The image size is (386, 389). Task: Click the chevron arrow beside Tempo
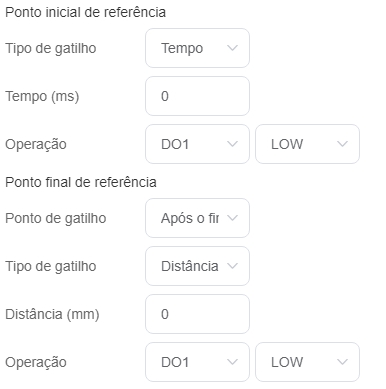point(232,48)
